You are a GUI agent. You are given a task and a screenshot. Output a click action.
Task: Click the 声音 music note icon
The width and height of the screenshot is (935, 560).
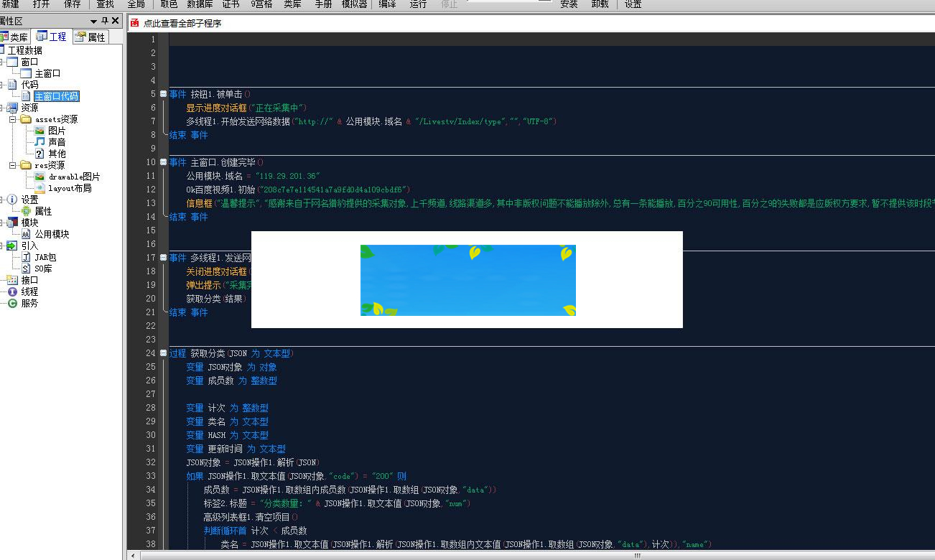[40, 142]
